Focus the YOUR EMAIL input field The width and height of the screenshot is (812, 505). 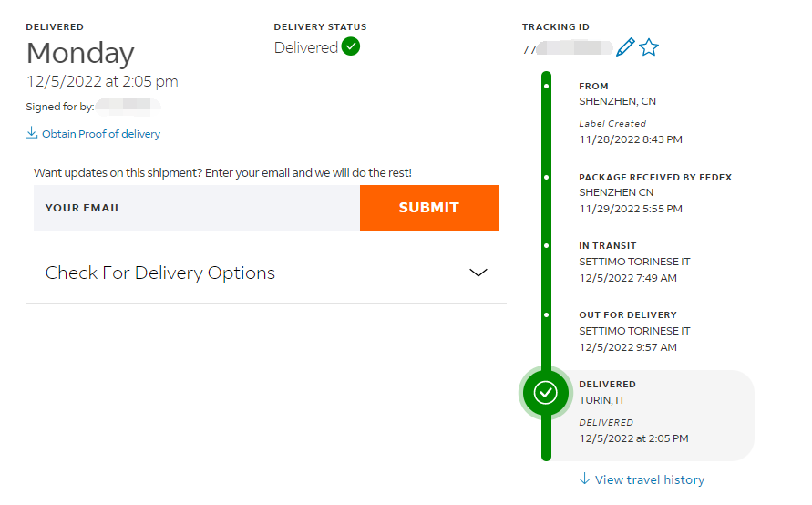click(x=197, y=208)
